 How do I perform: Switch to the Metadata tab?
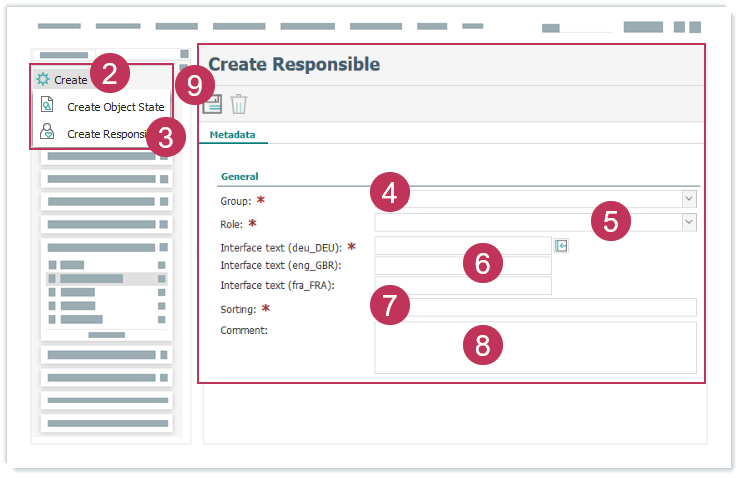coord(232,134)
